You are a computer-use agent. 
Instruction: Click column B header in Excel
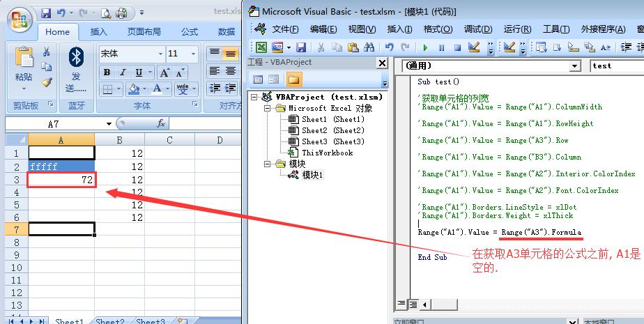(119, 140)
